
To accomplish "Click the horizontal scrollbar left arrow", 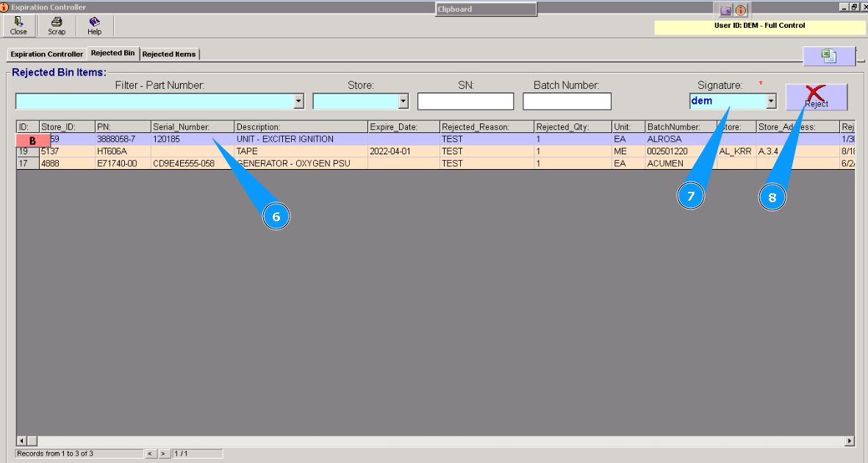I will coord(21,441).
